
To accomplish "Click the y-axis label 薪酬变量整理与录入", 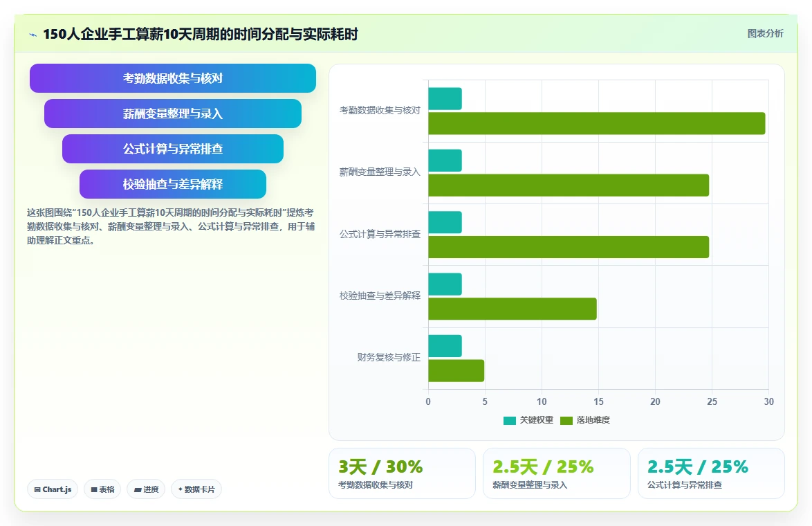I will point(380,172).
